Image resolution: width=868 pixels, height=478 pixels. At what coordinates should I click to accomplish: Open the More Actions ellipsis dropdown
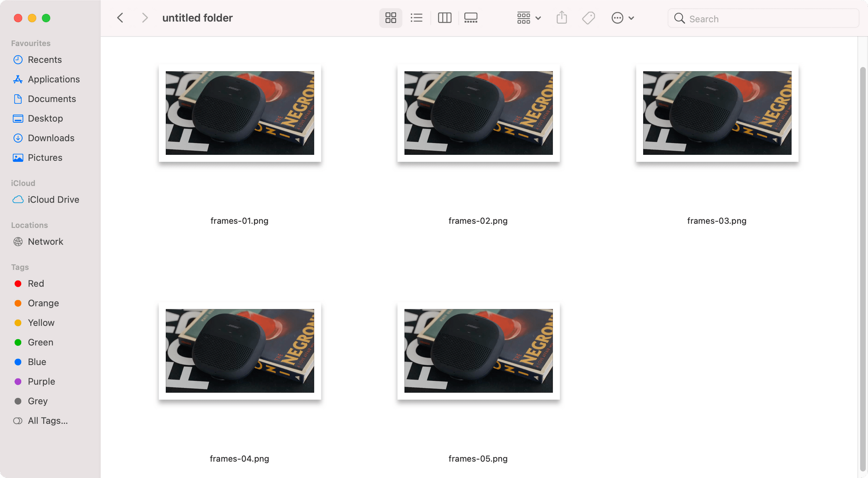(622, 18)
